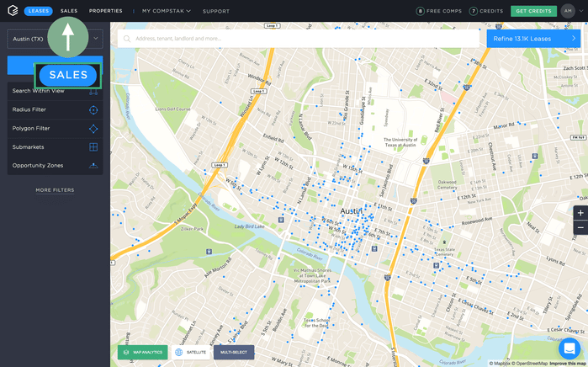
Task: Zoom in the map with plus
Action: pyautogui.click(x=580, y=213)
